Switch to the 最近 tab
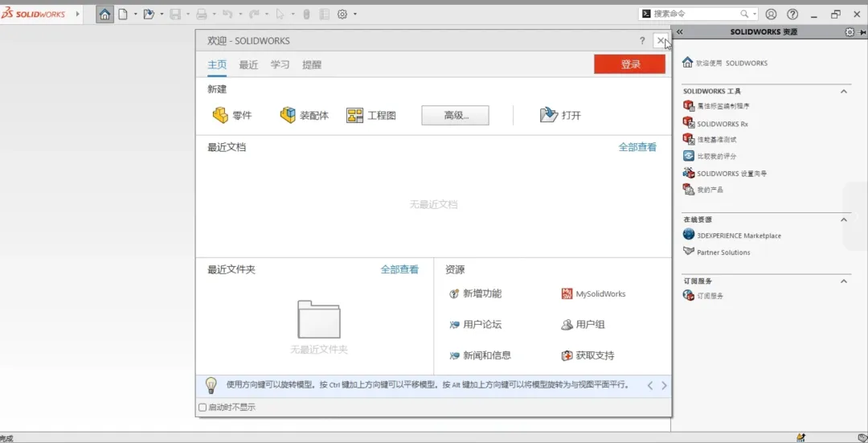The height and width of the screenshot is (443, 868). [248, 65]
